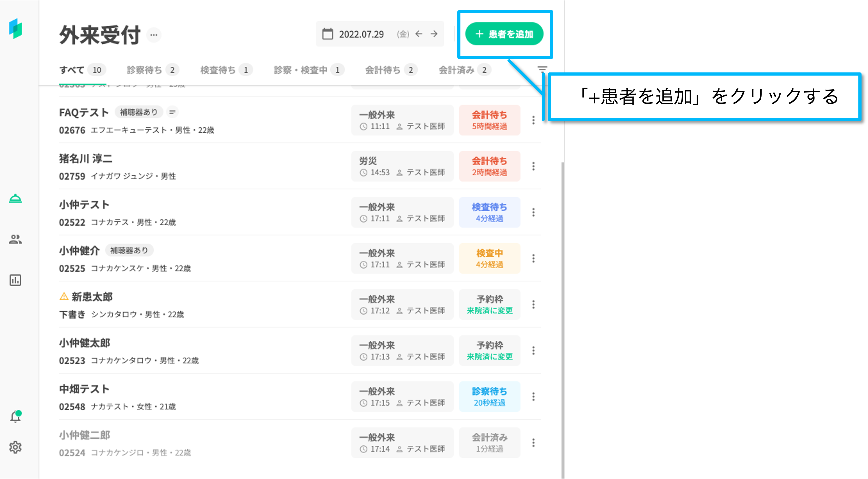Click 診察待ち status for 中畑テスト

point(490,397)
